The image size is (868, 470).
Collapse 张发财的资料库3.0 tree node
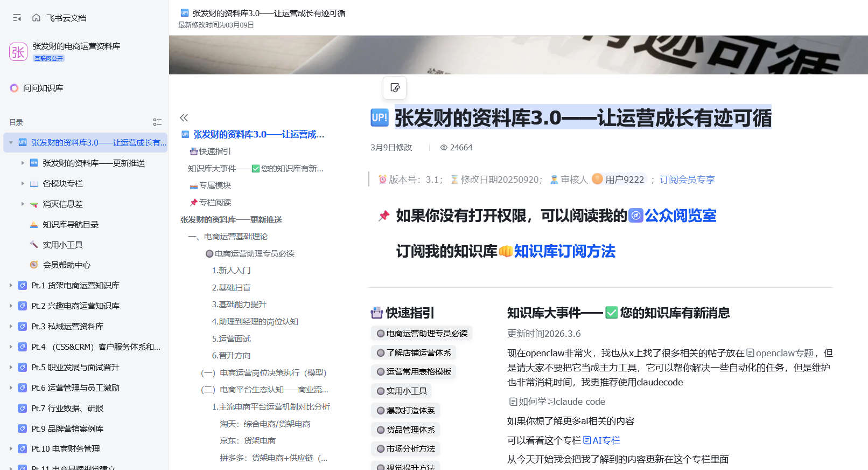pyautogui.click(x=11, y=143)
